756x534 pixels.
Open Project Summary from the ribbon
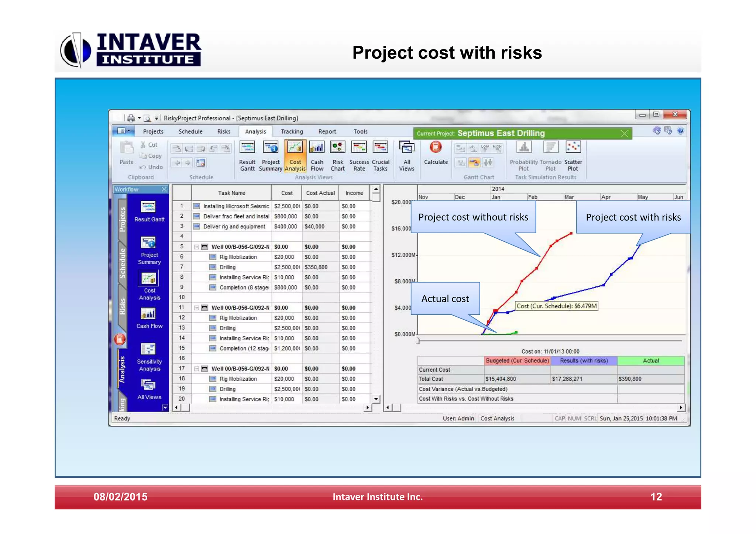point(271,156)
